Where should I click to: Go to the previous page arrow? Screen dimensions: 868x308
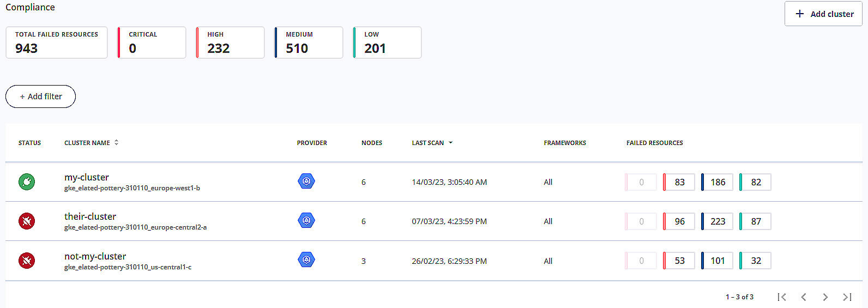[804, 297]
